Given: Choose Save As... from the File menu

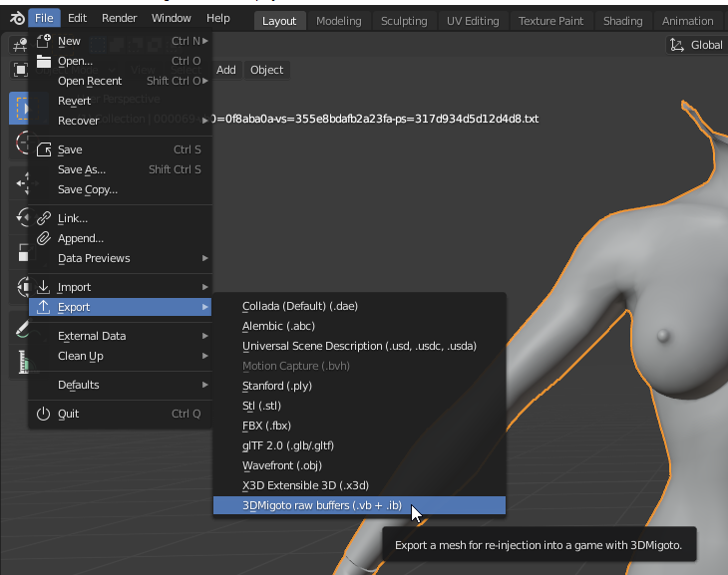Looking at the screenshot, I should [x=121, y=169].
